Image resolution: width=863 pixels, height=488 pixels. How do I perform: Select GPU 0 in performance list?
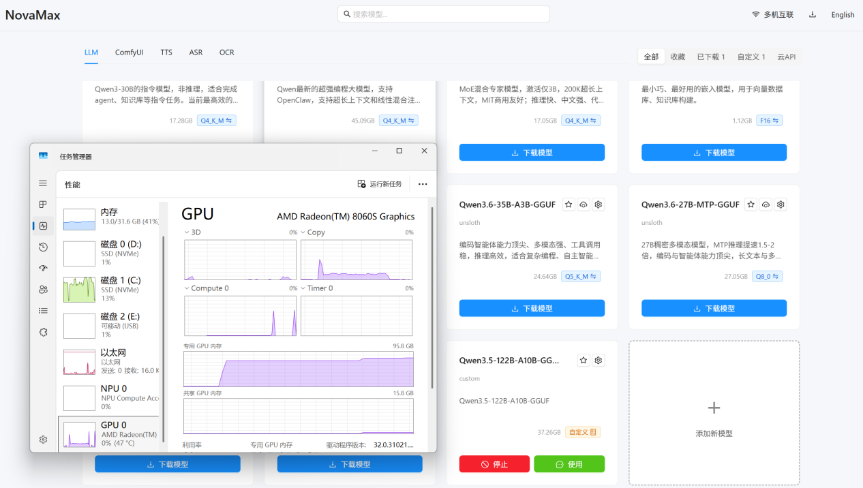[x=110, y=434]
